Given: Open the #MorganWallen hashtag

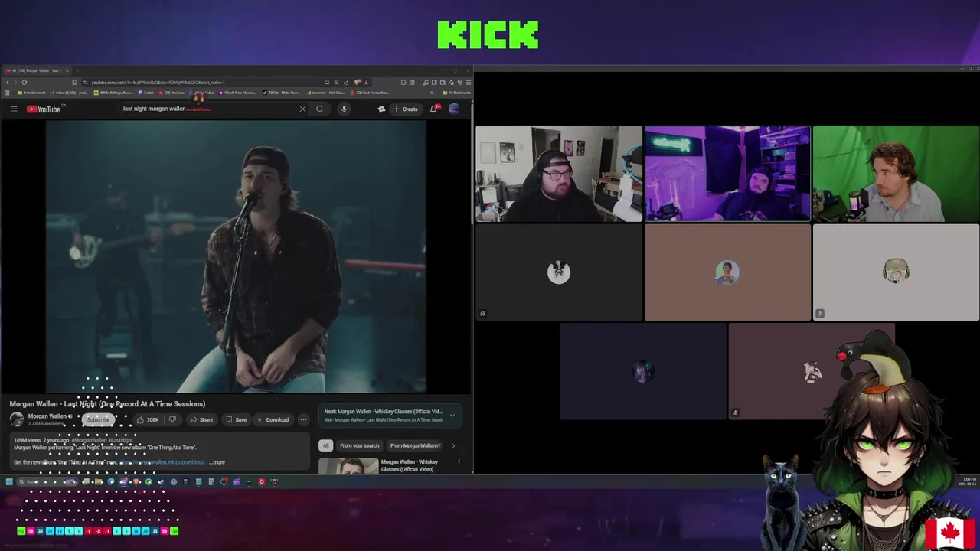Looking at the screenshot, I should click(x=89, y=440).
